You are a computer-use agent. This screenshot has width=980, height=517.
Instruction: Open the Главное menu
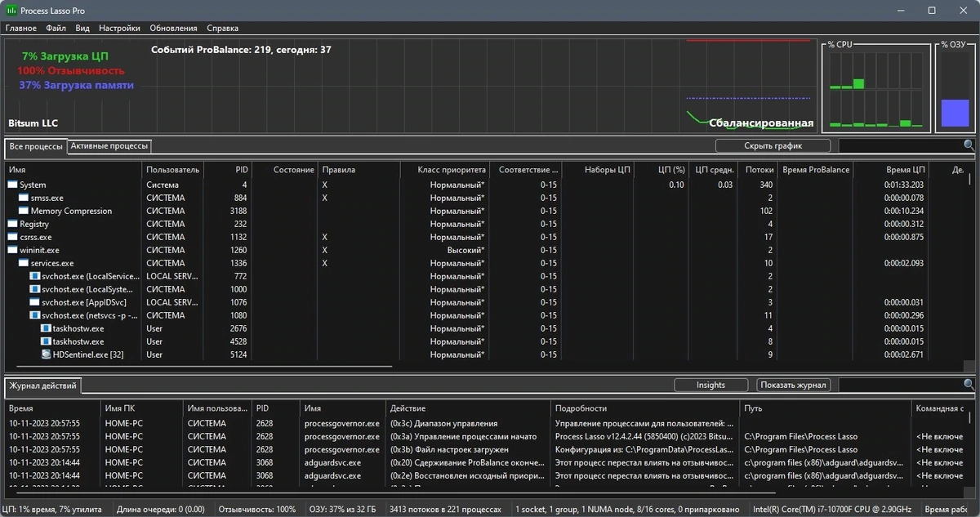tap(21, 28)
